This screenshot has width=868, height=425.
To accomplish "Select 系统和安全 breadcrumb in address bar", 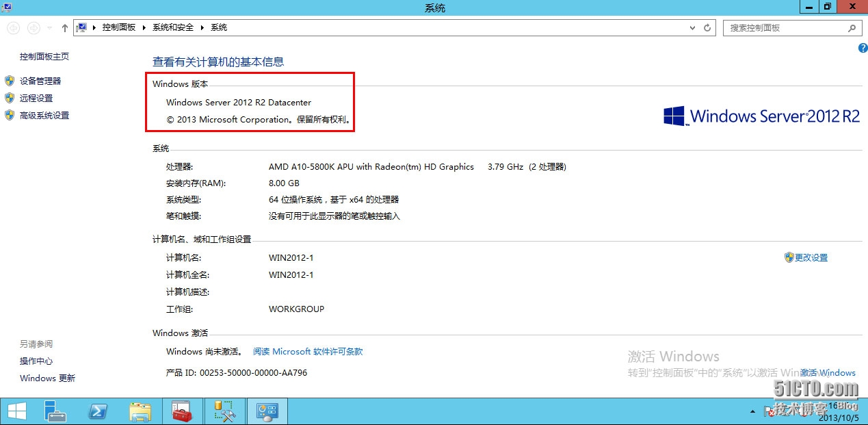I will (x=173, y=27).
